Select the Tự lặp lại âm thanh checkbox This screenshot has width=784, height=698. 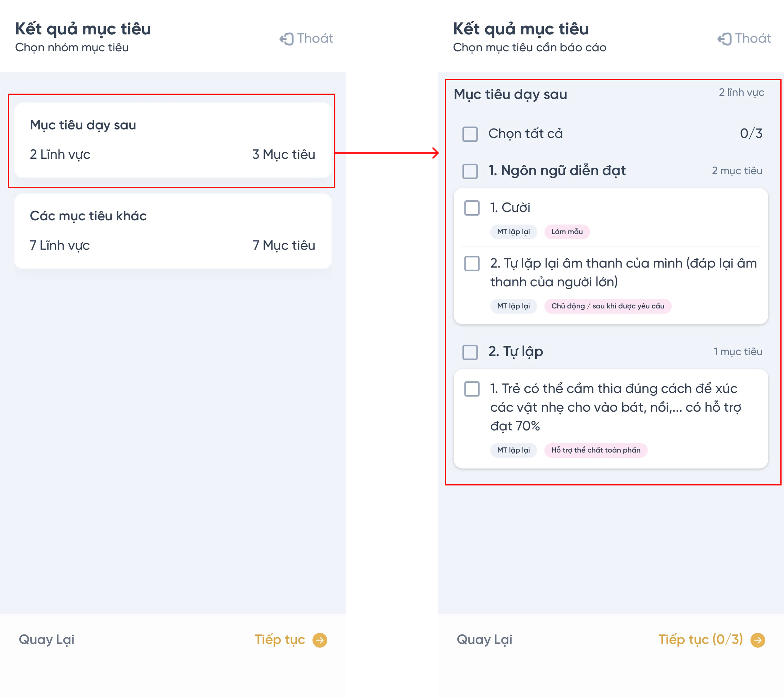472,263
